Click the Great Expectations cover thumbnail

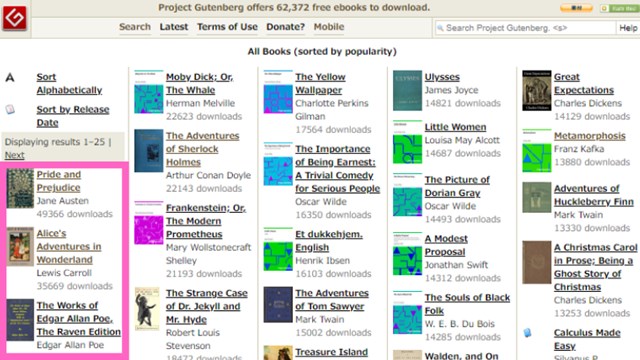coord(537,91)
